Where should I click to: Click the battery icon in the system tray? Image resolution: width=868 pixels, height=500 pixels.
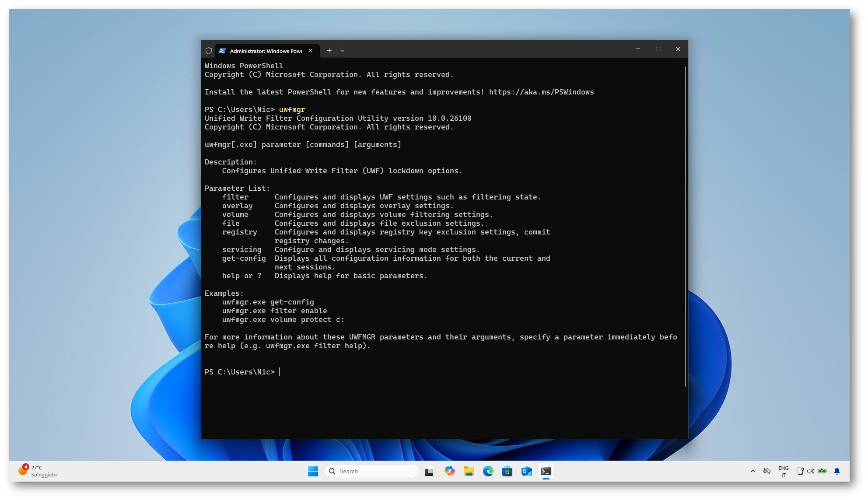coord(822,471)
